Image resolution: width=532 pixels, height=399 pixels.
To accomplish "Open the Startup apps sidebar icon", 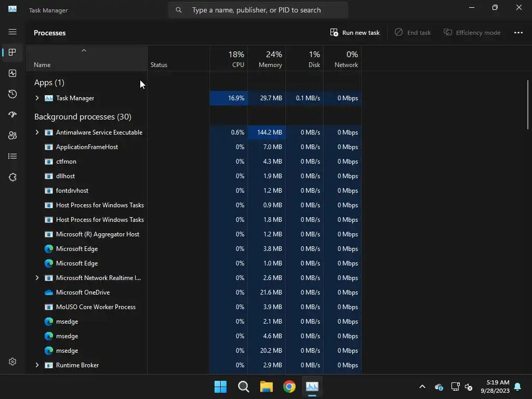I will pyautogui.click(x=12, y=115).
